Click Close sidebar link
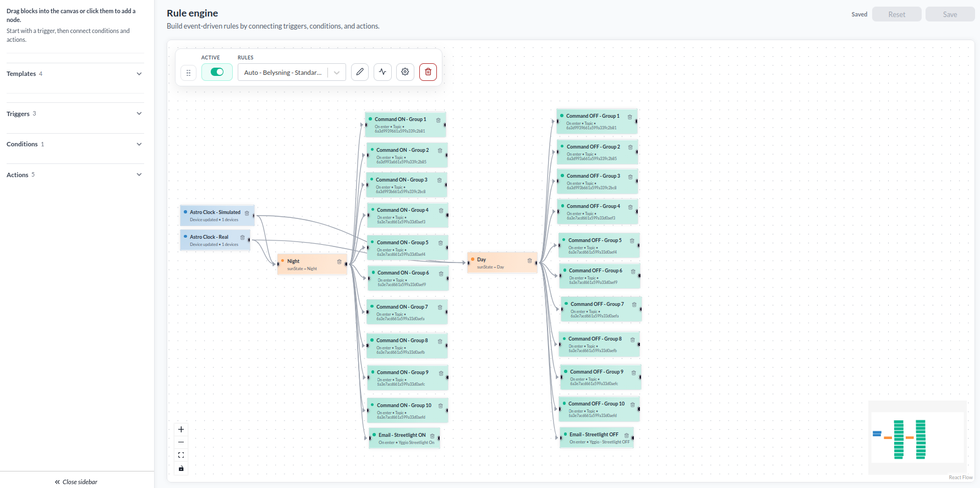 (x=76, y=482)
